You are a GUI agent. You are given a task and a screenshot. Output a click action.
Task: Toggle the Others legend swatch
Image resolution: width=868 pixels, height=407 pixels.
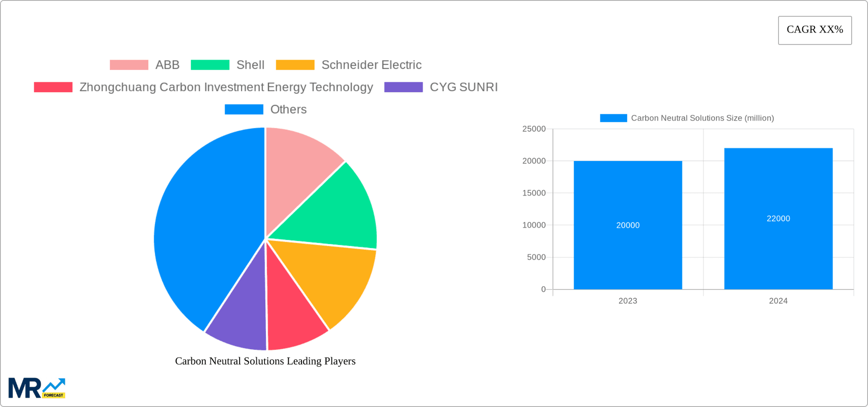244,109
